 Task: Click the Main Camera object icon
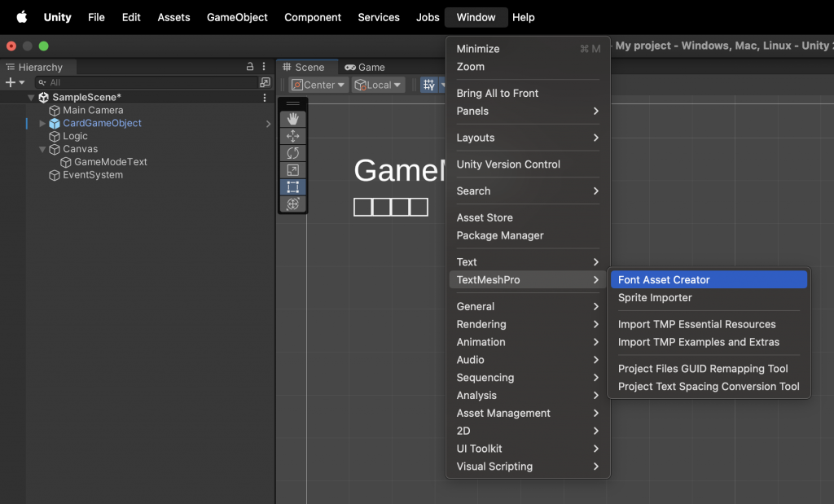click(x=55, y=111)
